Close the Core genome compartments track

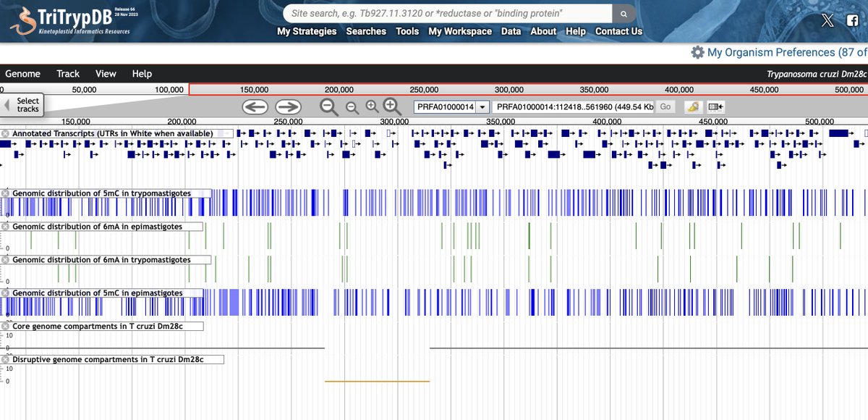[6, 326]
